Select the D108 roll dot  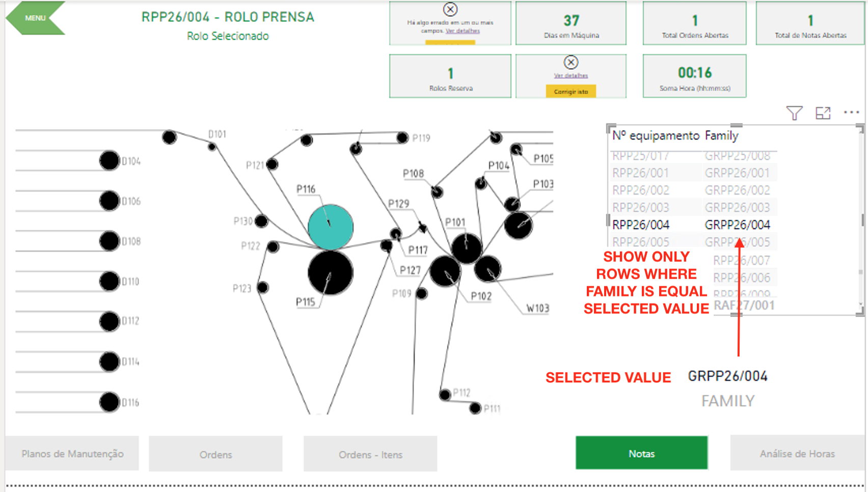[109, 241]
